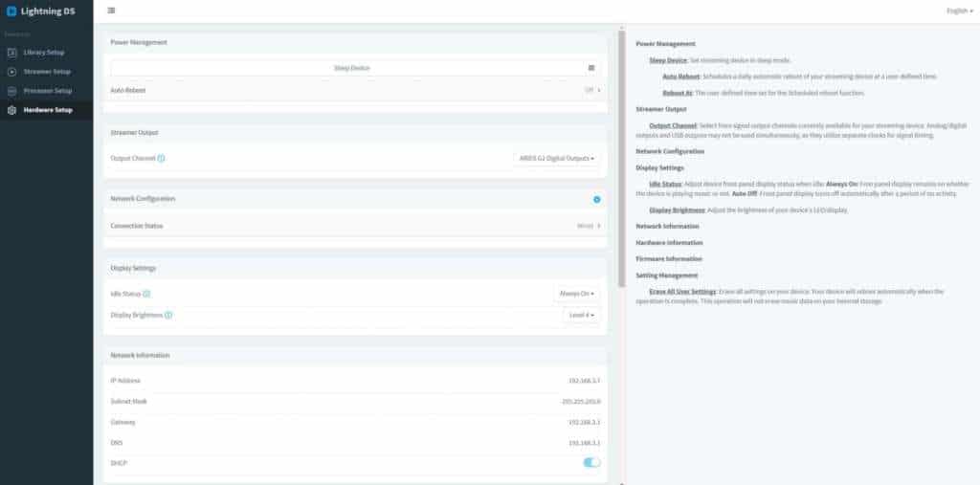
Task: Open the Idle Status Always On dropdown
Action: (x=575, y=293)
